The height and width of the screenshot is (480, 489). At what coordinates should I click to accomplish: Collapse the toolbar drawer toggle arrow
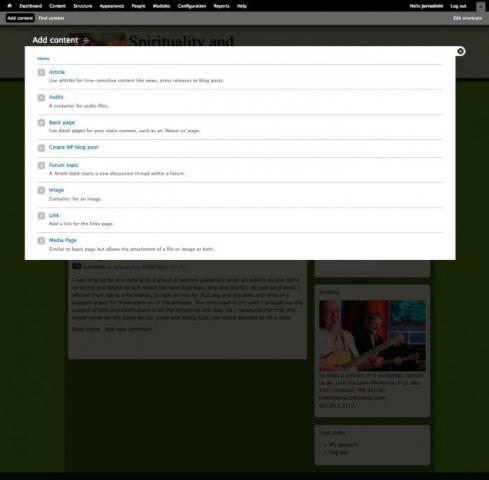[x=481, y=6]
